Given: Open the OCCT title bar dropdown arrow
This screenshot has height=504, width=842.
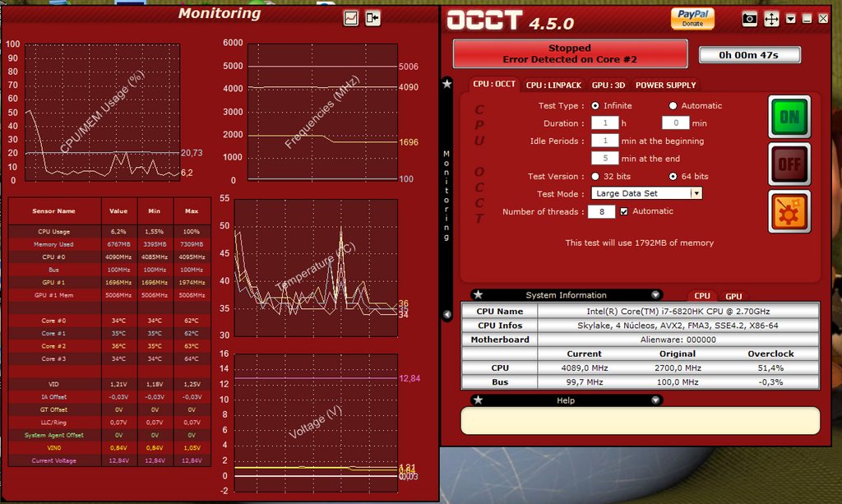Looking at the screenshot, I should click(790, 20).
